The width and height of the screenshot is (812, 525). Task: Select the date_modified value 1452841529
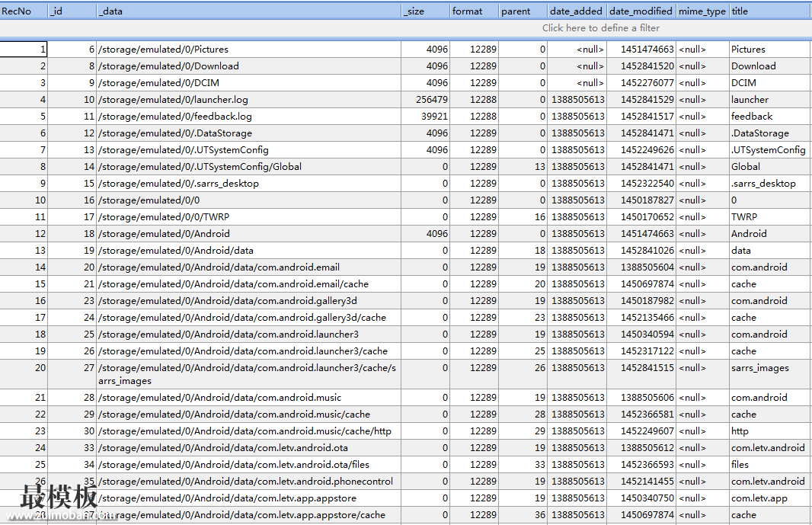[641, 100]
